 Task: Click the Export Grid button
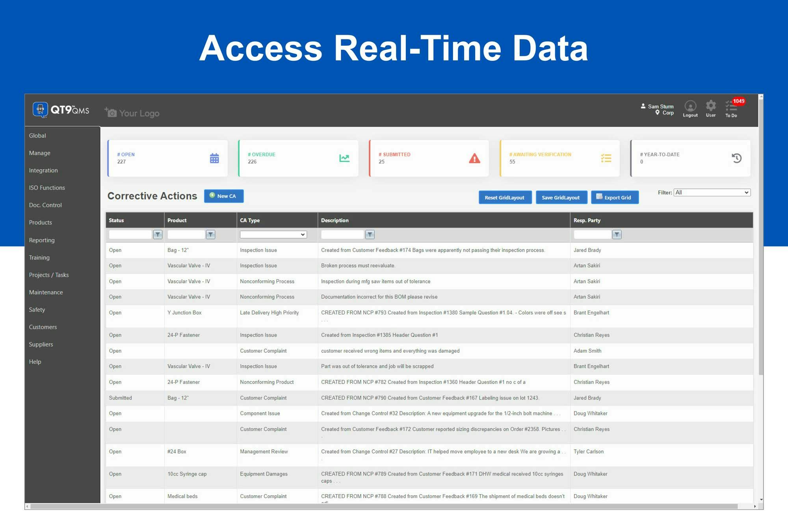coord(614,197)
